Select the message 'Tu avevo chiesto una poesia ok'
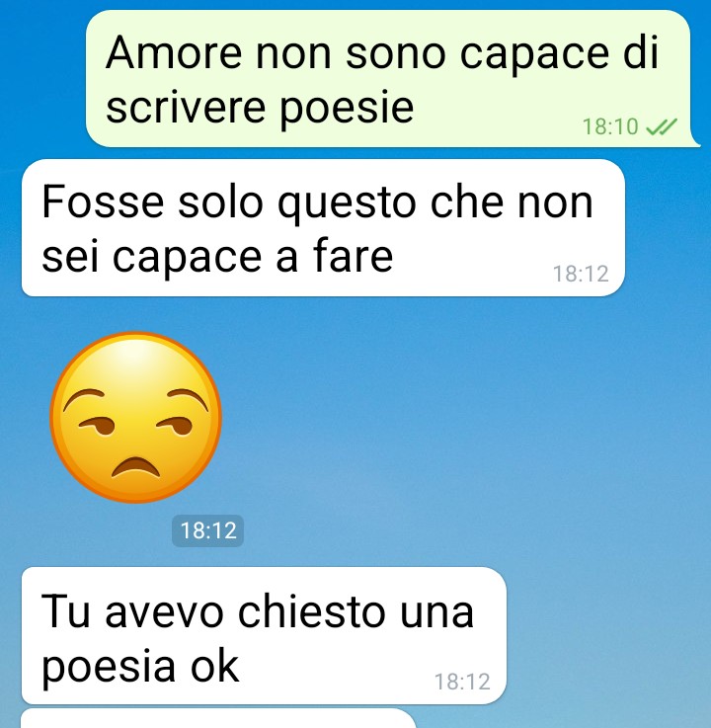Screen dimensions: 711x728 click(x=264, y=635)
